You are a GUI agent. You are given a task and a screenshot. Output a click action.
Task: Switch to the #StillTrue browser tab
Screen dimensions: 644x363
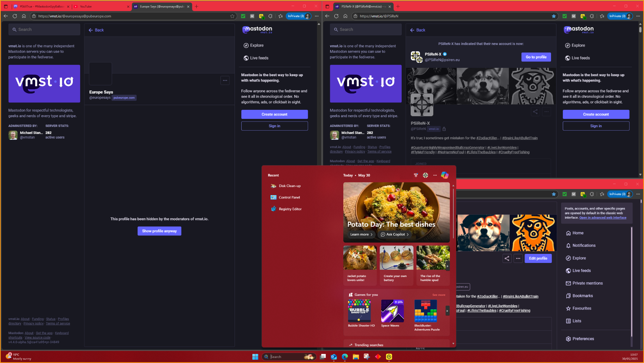pyautogui.click(x=41, y=6)
